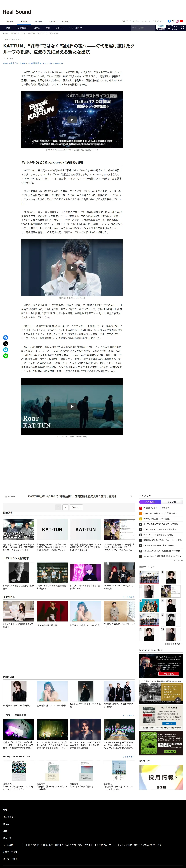Click the #STARTO ENTERTAINMENT hashtag link
Screen dimensions: 186x868
(x=51, y=63)
